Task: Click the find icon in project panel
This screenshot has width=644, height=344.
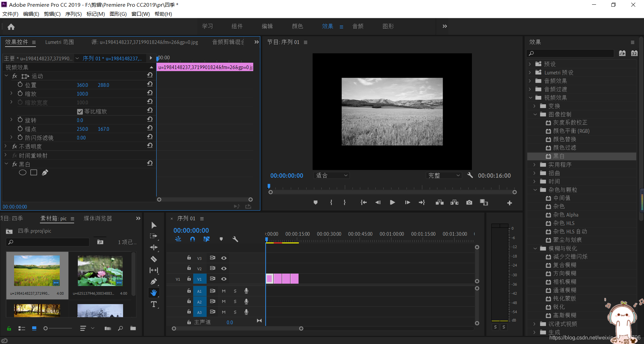Action: click(x=120, y=328)
